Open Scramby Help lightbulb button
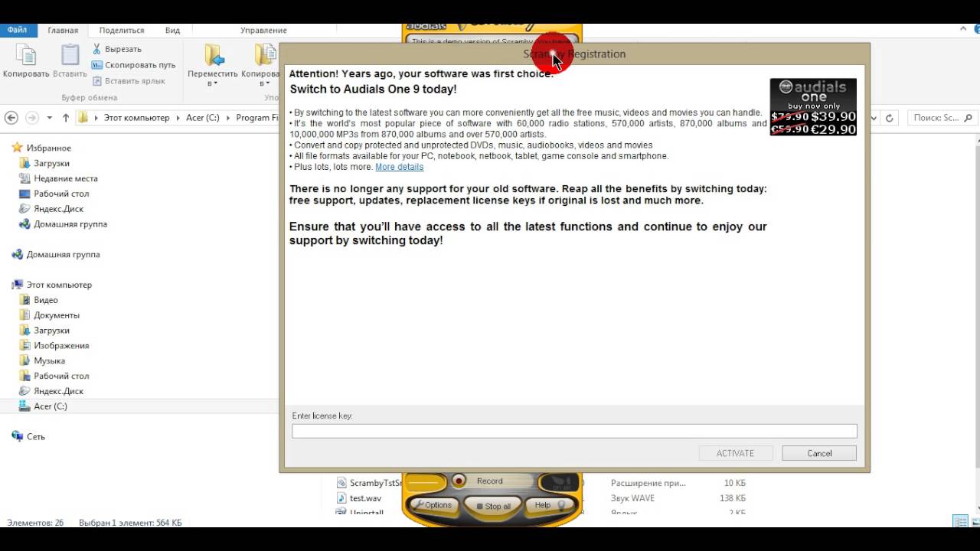Screen dimensions: 980x551 point(549,505)
